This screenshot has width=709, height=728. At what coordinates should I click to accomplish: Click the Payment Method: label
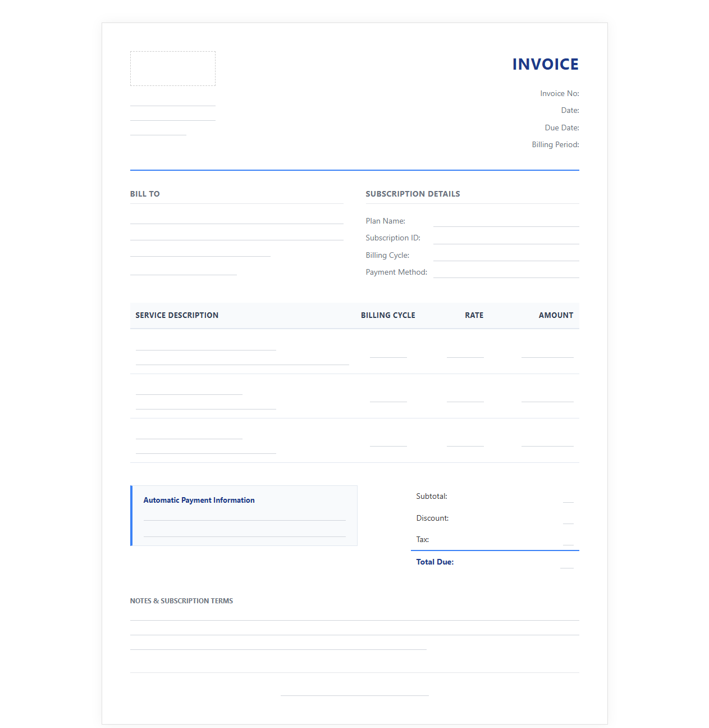(x=396, y=272)
